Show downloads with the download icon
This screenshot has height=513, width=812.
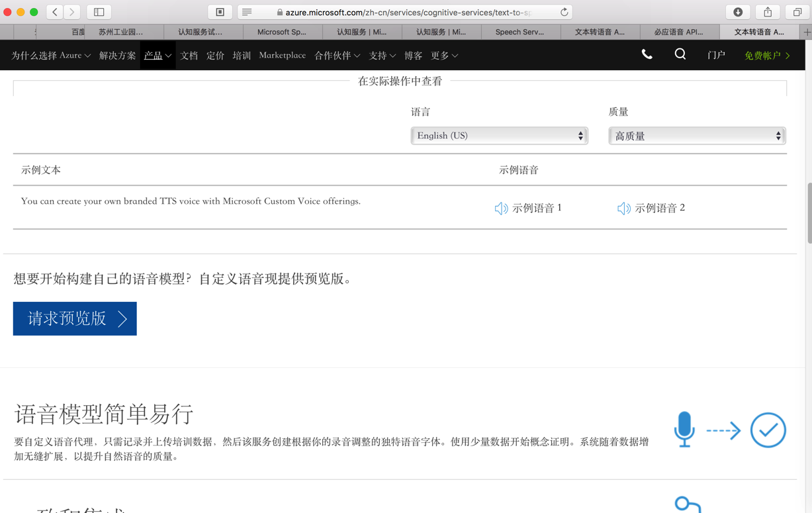pos(738,12)
